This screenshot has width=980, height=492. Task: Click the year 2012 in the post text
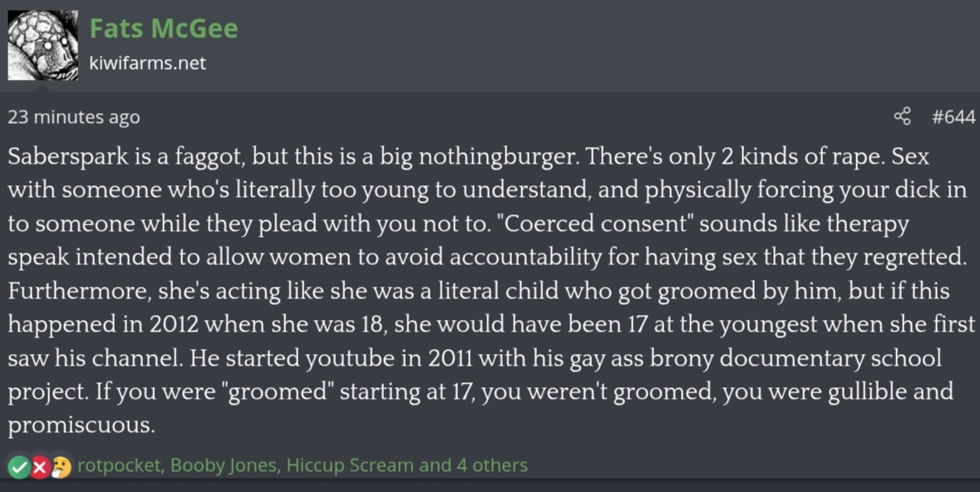pos(174,324)
